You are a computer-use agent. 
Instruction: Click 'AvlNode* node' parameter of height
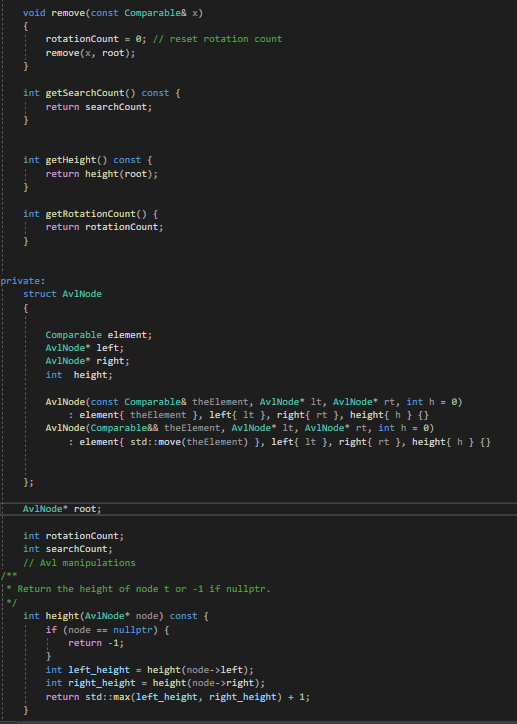pyautogui.click(x=121, y=616)
